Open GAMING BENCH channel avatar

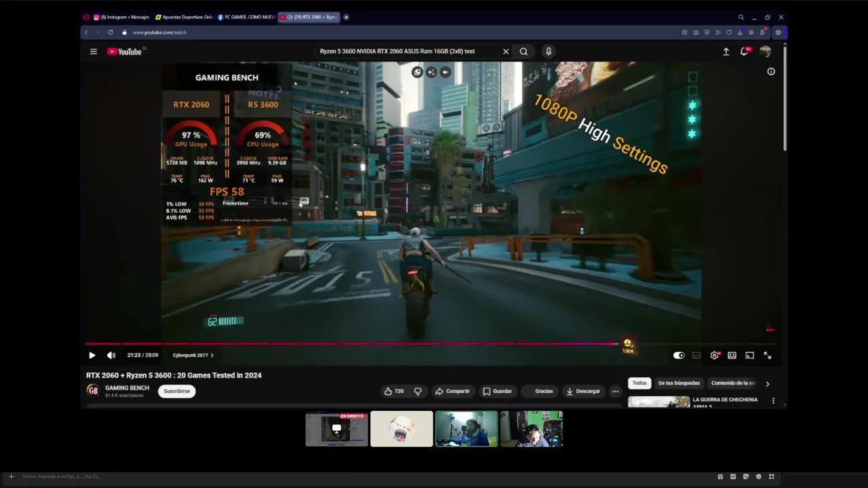[92, 390]
